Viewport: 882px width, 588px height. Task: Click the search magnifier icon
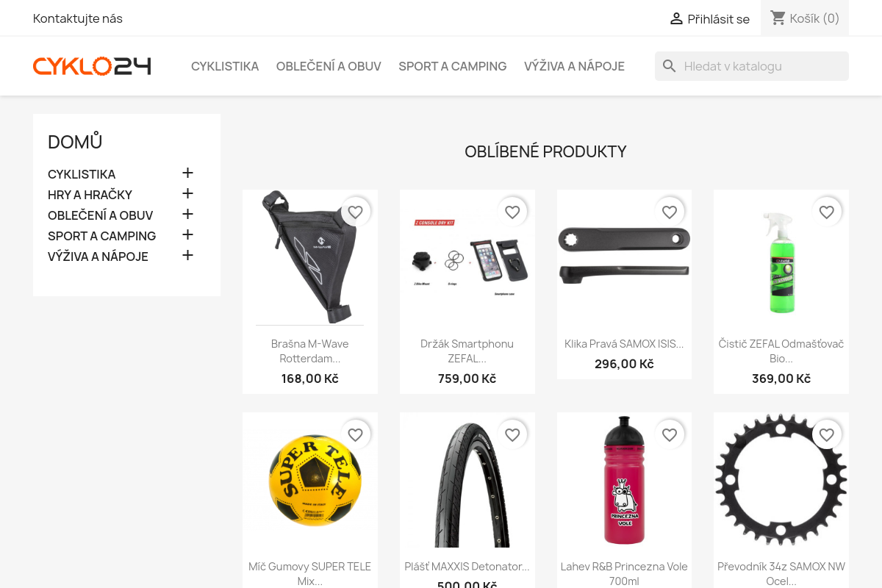pyautogui.click(x=669, y=66)
